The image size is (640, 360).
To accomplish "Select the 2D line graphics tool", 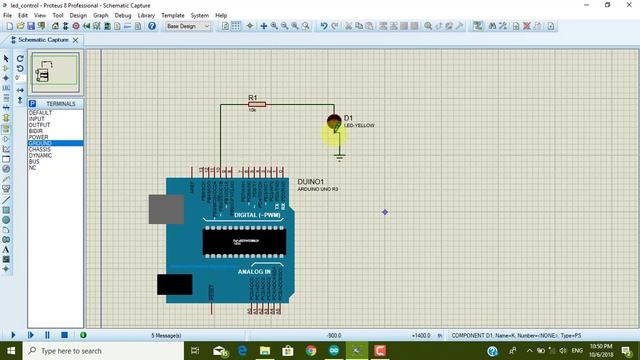I will 6,200.
